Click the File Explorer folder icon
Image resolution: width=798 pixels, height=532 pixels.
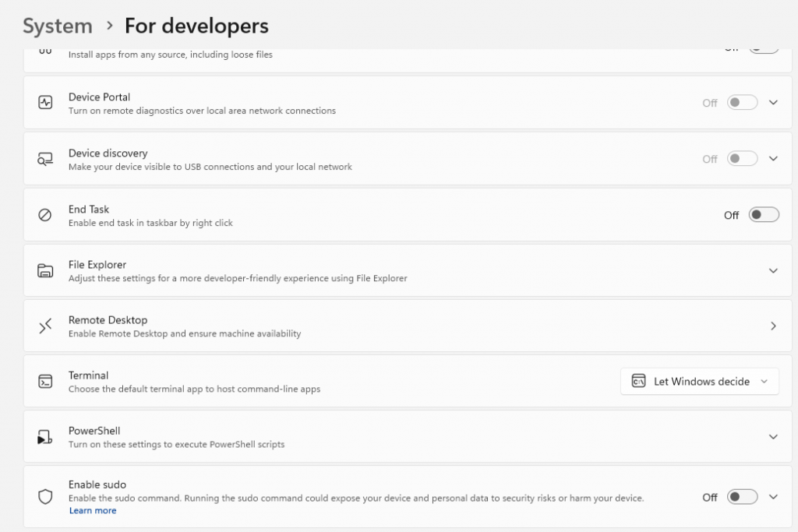click(x=45, y=271)
